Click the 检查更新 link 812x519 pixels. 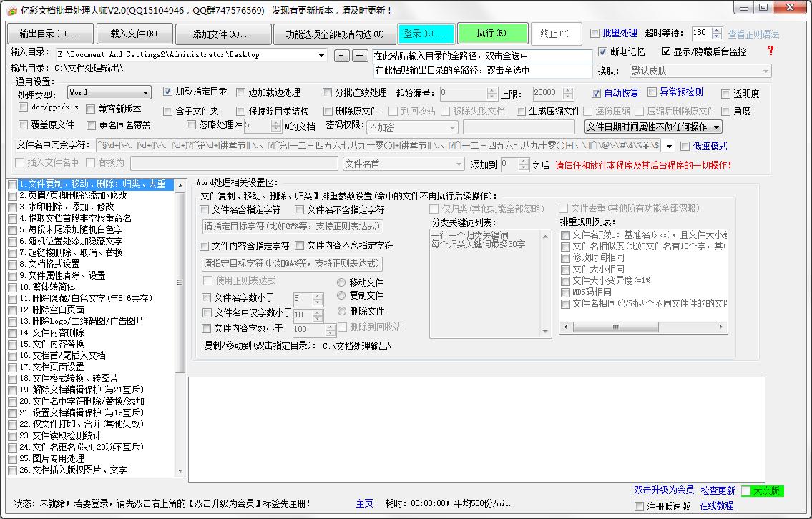[x=718, y=490]
